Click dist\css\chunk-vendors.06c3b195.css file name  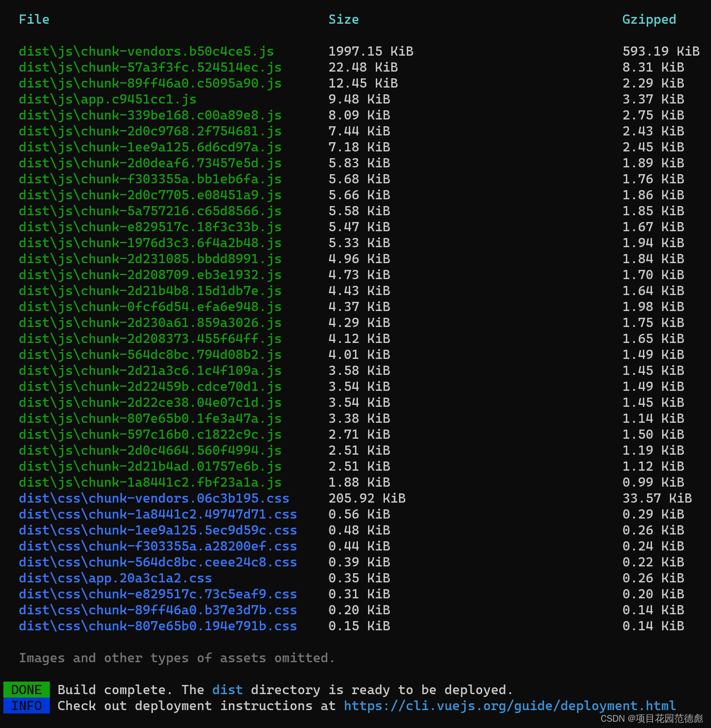click(154, 498)
